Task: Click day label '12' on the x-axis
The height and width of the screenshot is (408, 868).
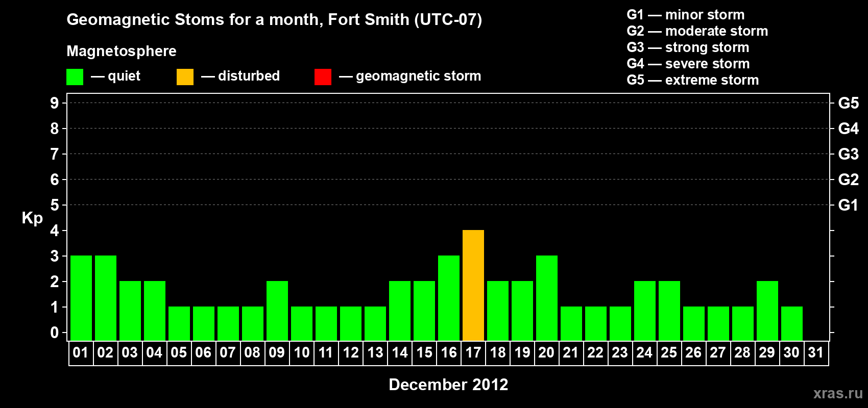Action: pos(351,352)
